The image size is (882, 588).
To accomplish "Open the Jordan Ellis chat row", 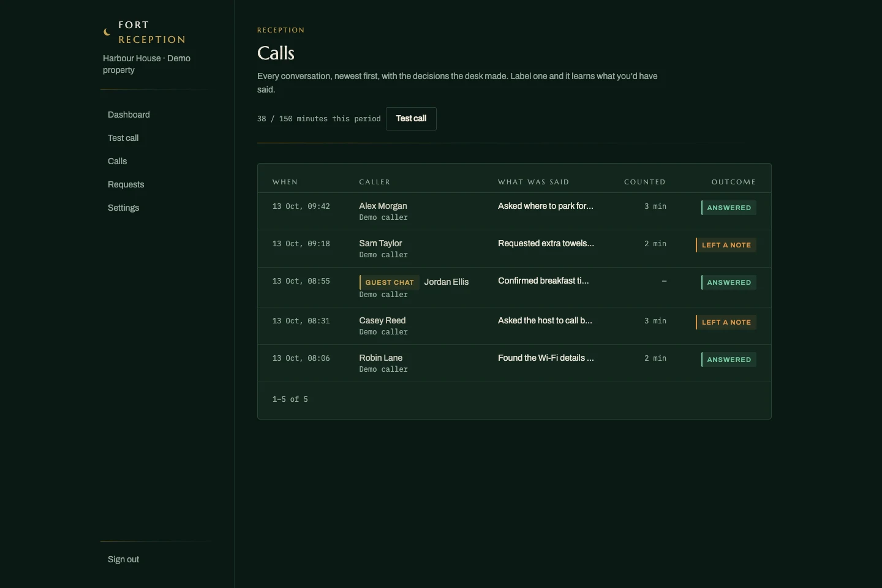I will [514, 287].
